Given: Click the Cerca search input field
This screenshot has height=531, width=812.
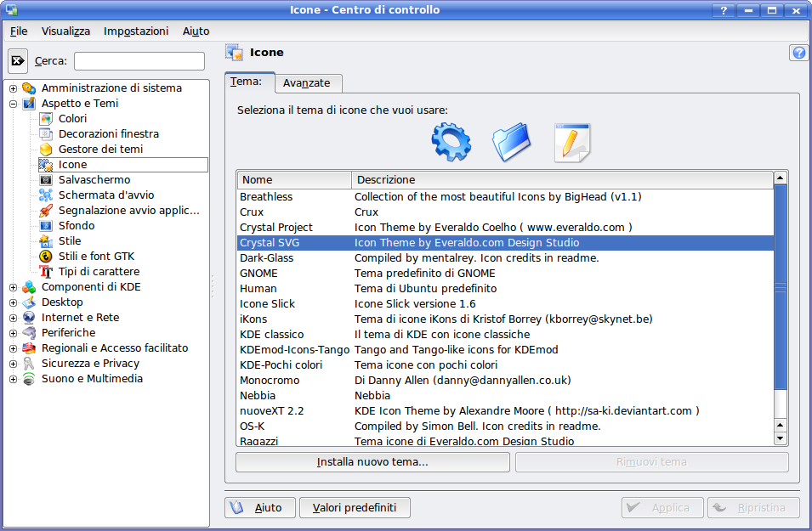Looking at the screenshot, I should (139, 61).
